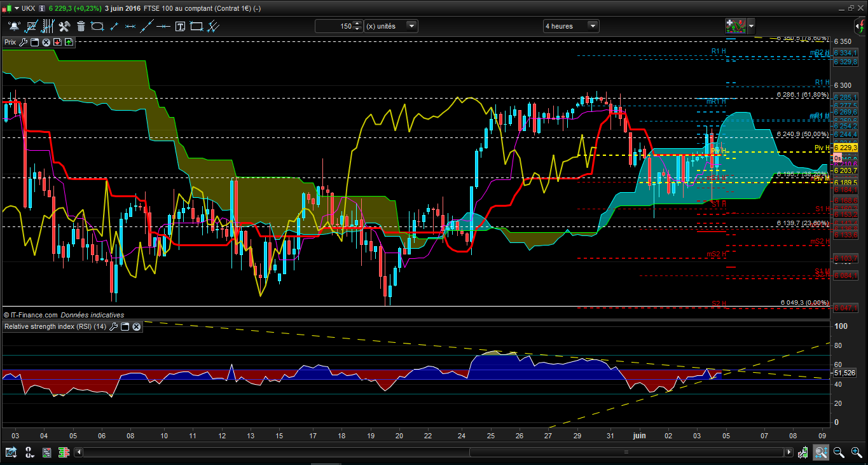Click the 51,526 RSI value label
This screenshot has height=465, width=868.
844,373
